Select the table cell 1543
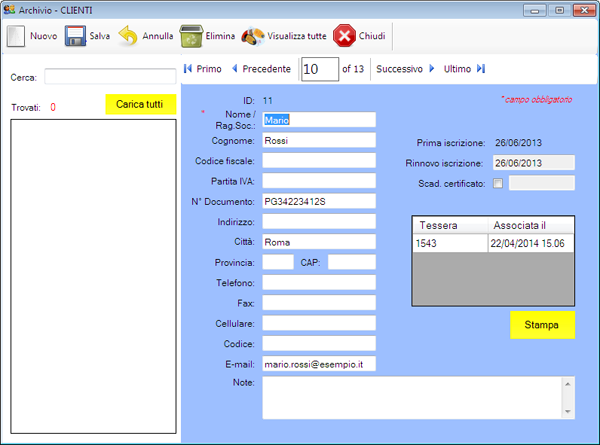Viewport: 600px width, 445px height. pyautogui.click(x=450, y=243)
